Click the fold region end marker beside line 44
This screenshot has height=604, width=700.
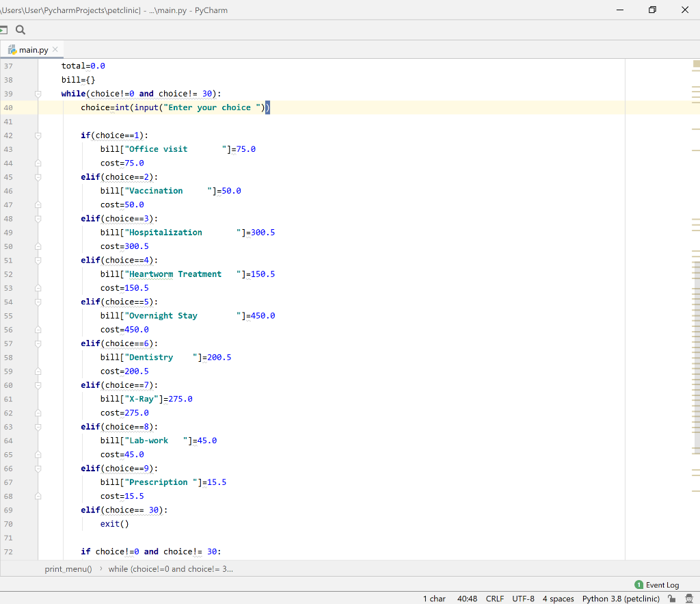pos(38,163)
